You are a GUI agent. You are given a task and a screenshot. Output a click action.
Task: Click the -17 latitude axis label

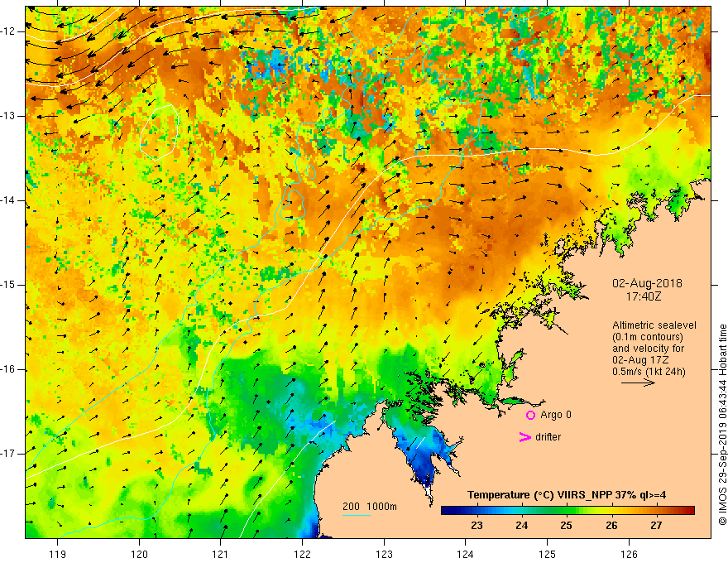pyautogui.click(x=8, y=454)
